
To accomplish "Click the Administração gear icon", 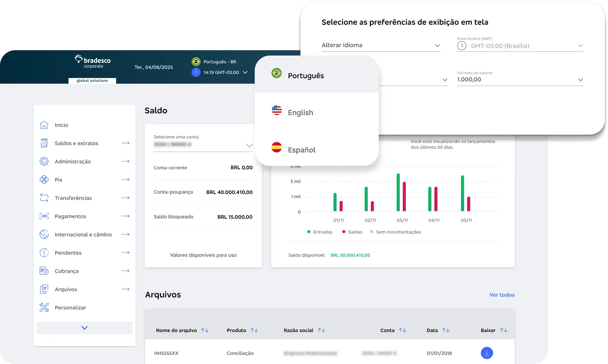I will pos(44,161).
